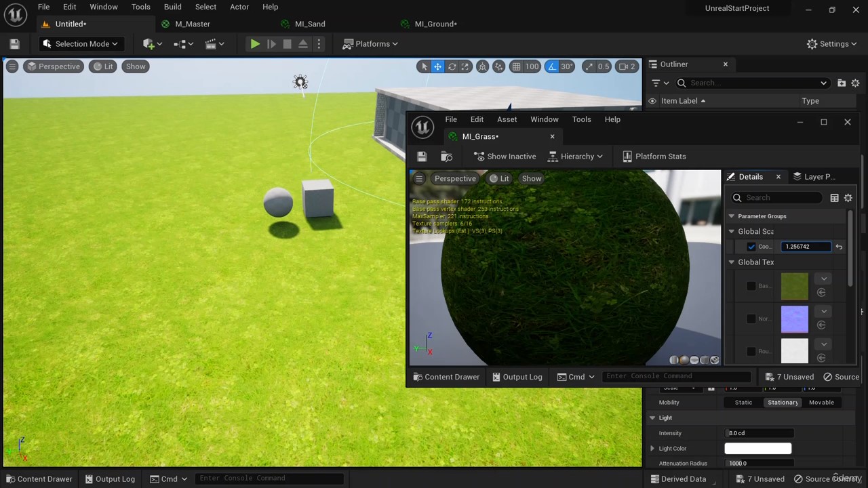Set Mobility to Static

[744, 403]
